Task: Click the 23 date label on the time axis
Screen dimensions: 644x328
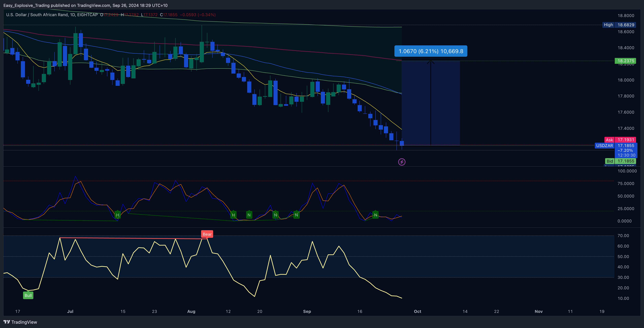Action: click(154, 311)
